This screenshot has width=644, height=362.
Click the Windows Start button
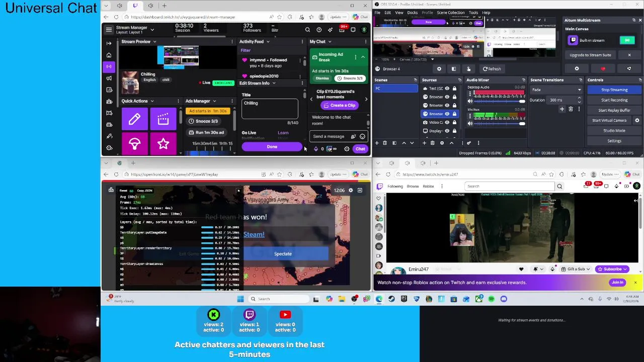tap(240, 299)
